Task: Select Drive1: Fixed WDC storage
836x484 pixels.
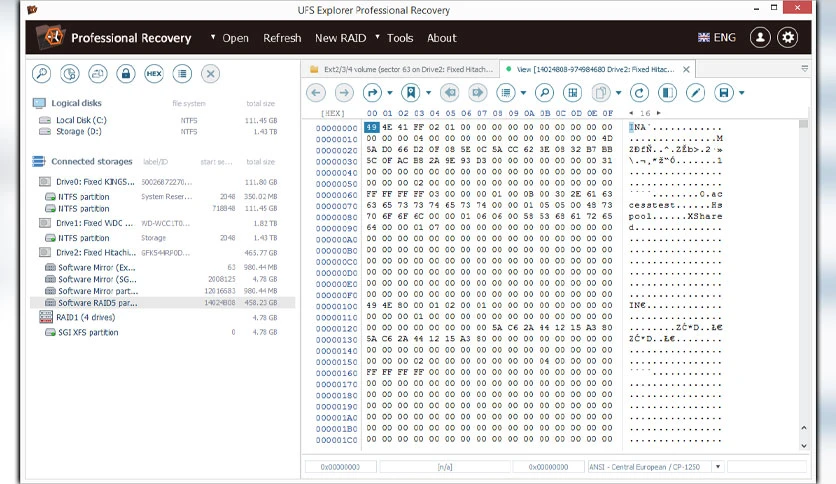Action: (94, 223)
